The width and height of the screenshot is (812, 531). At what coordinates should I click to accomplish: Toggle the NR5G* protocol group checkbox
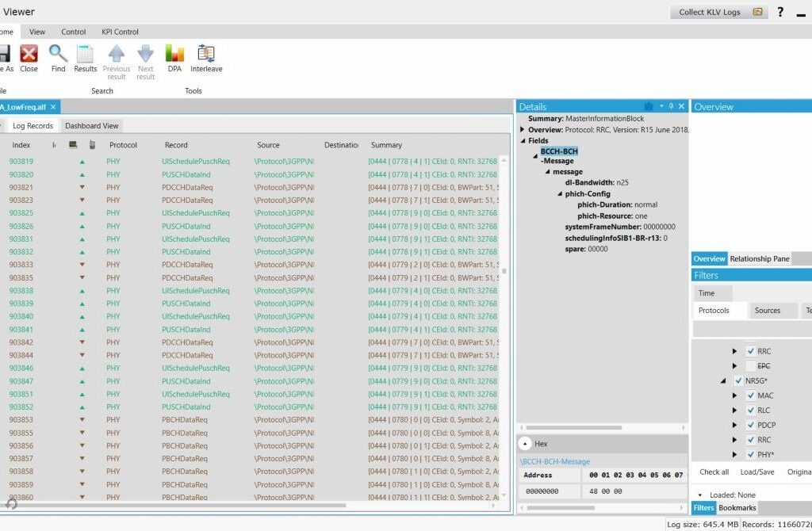[738, 381]
